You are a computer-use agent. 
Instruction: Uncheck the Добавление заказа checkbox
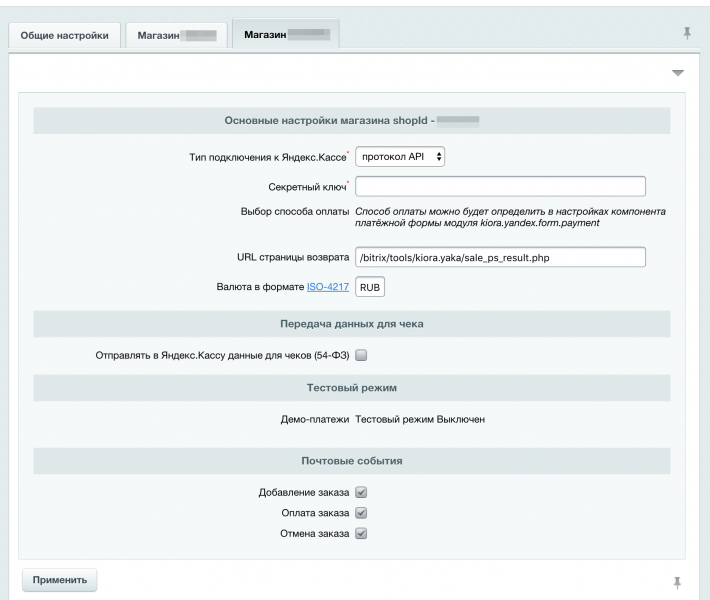[362, 492]
